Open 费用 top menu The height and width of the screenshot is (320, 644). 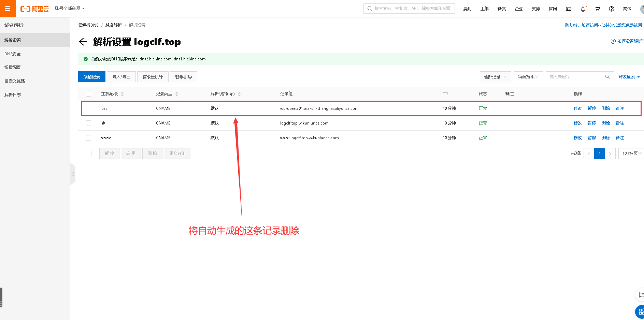pos(467,9)
